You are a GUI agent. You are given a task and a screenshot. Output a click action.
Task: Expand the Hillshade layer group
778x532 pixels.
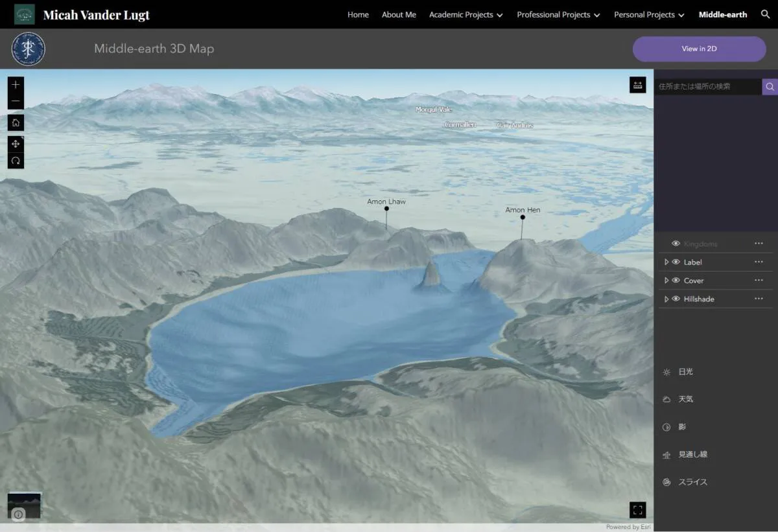click(666, 299)
